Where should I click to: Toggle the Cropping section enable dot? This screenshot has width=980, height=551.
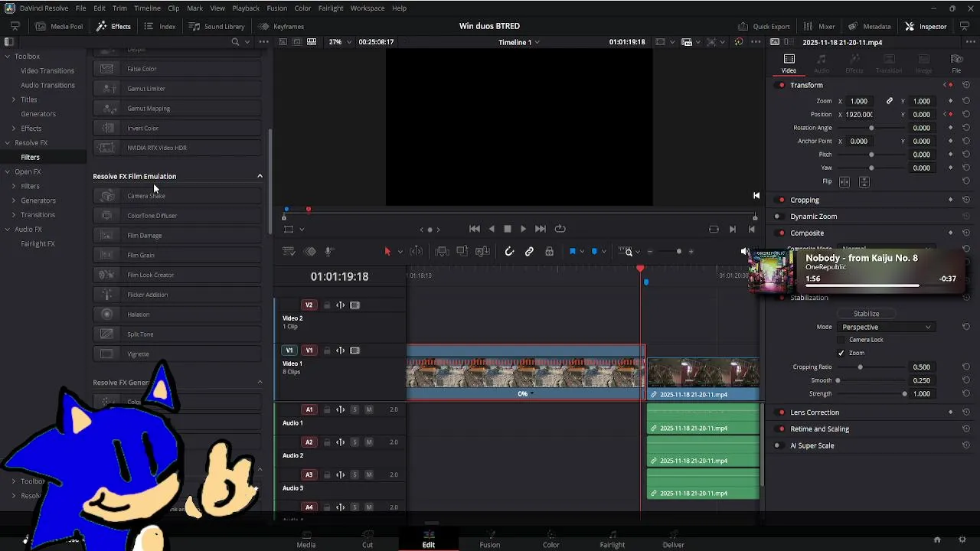tap(779, 200)
